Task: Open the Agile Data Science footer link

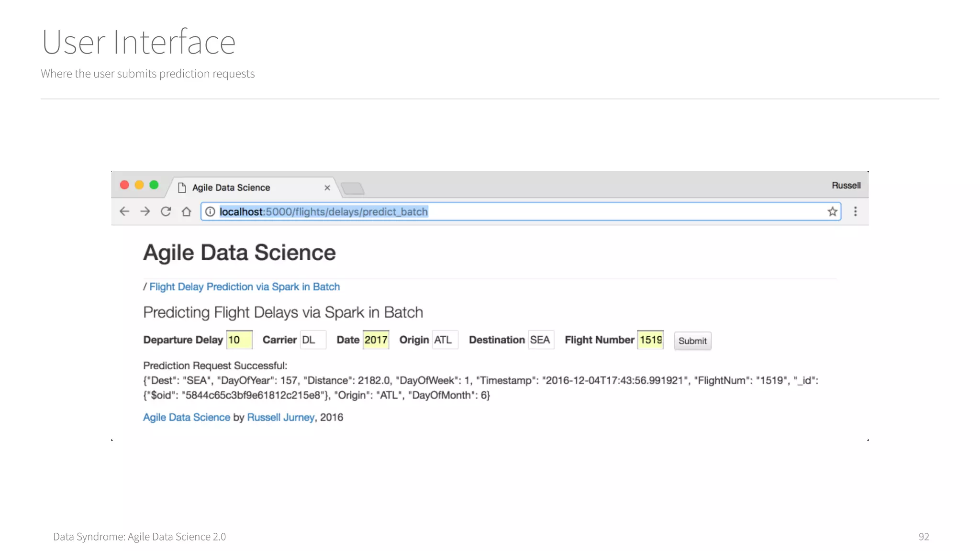Action: click(x=187, y=417)
